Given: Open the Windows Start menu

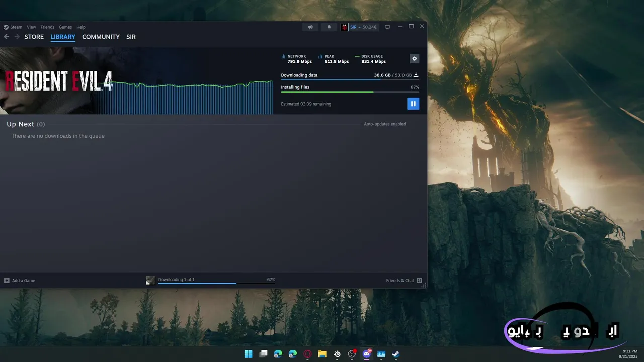Looking at the screenshot, I should click(249, 354).
